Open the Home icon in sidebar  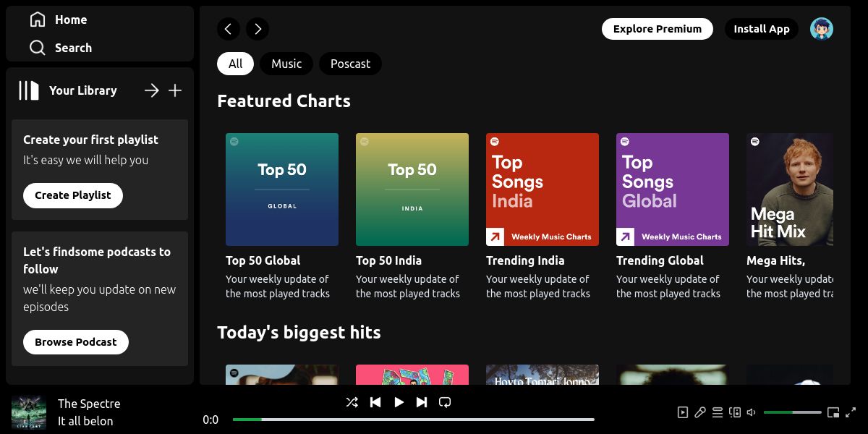(x=38, y=20)
